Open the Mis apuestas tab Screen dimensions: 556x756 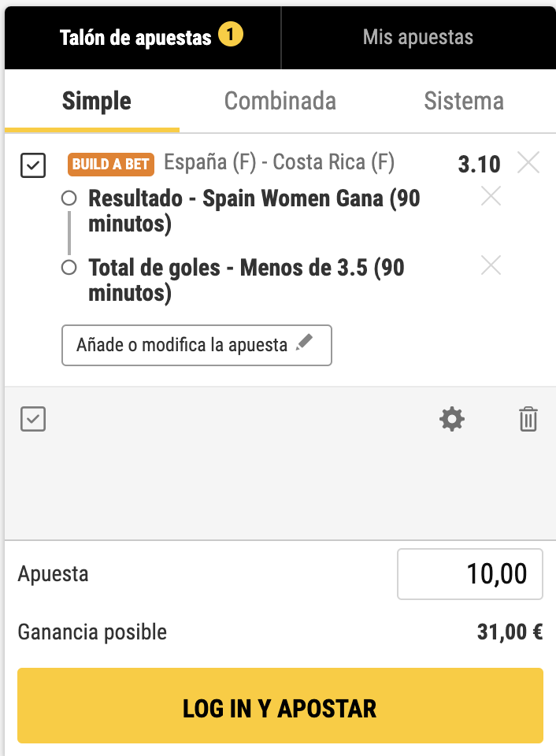417,37
